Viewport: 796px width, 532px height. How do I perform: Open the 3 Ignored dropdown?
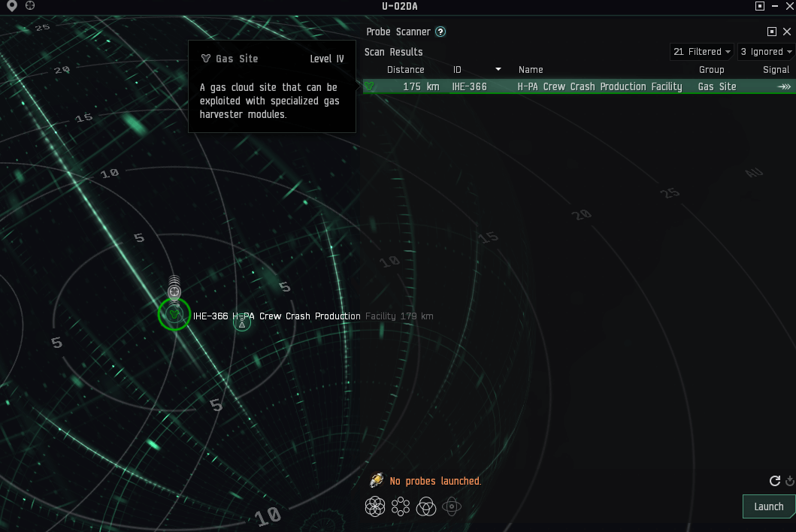(764, 51)
